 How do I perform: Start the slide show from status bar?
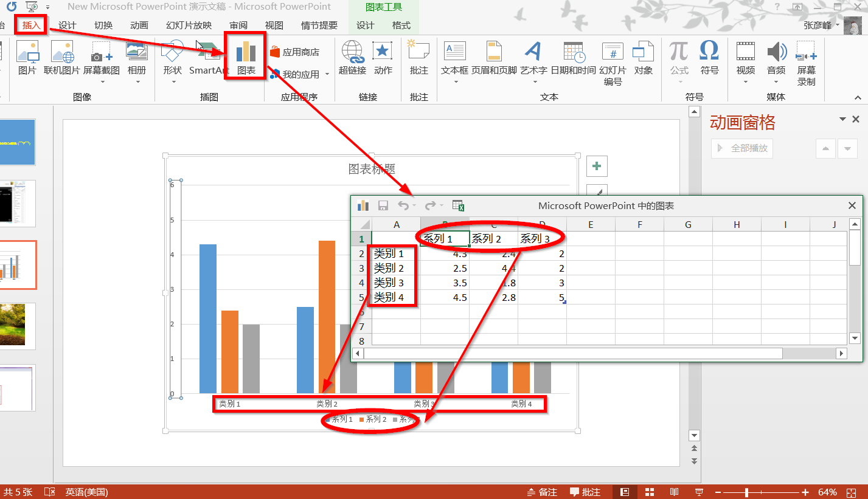pyautogui.click(x=699, y=492)
